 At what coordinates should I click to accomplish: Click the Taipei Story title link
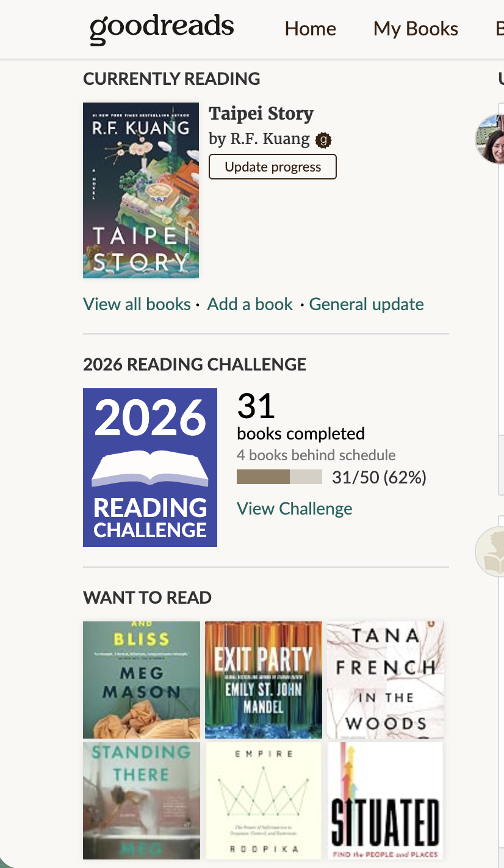pos(261,114)
